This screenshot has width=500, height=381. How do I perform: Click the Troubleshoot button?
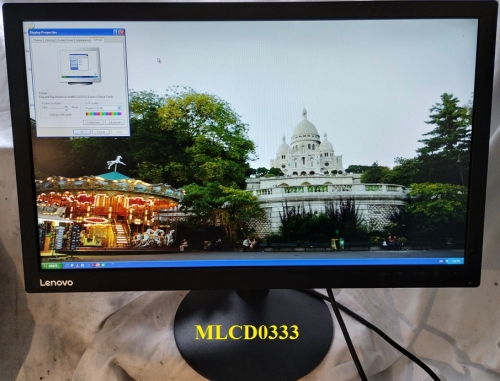93,122
